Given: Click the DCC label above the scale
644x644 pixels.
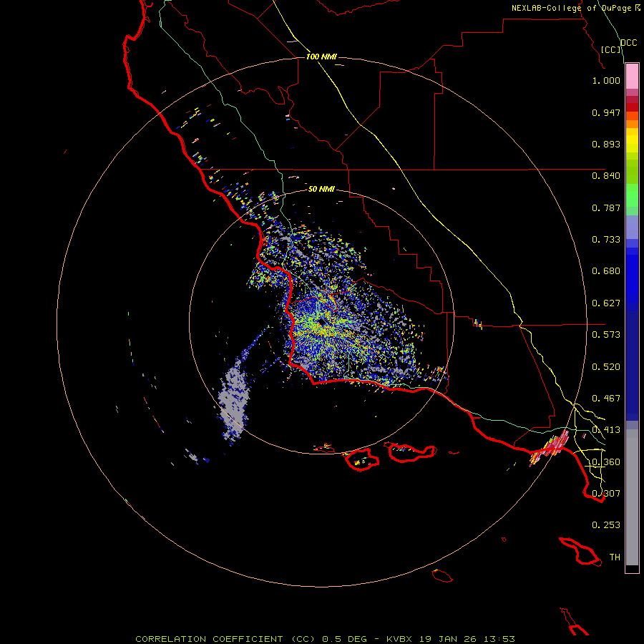Looking at the screenshot, I should click(x=629, y=43).
